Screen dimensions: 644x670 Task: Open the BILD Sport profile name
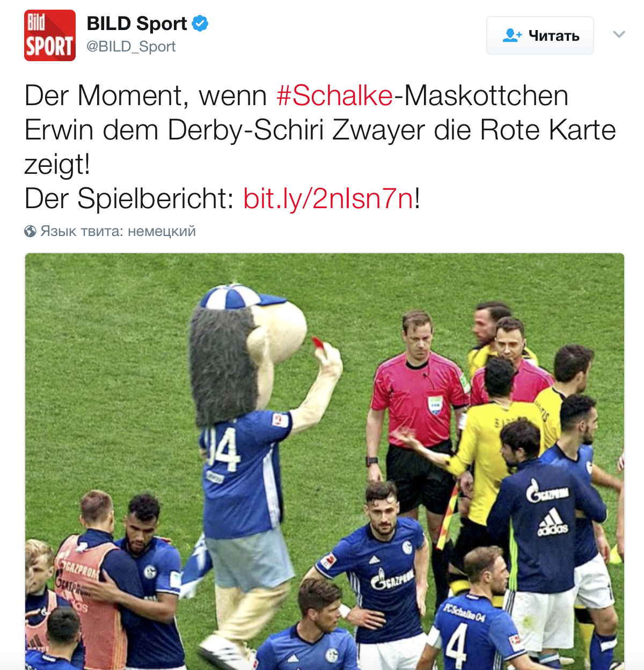click(x=136, y=24)
